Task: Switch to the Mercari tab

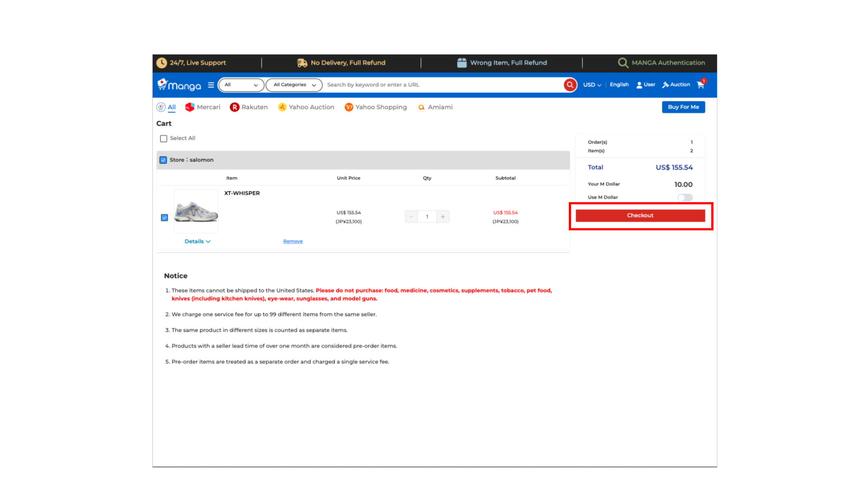Action: (203, 107)
